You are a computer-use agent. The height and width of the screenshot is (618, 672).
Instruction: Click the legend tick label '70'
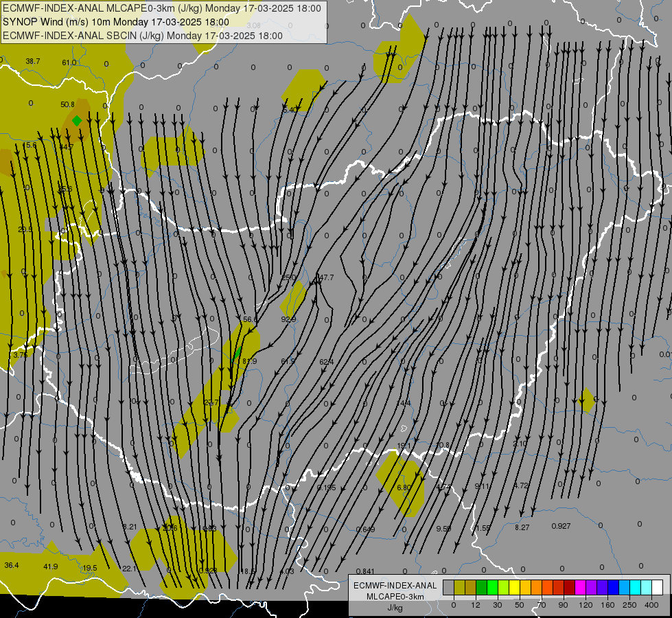tap(542, 605)
